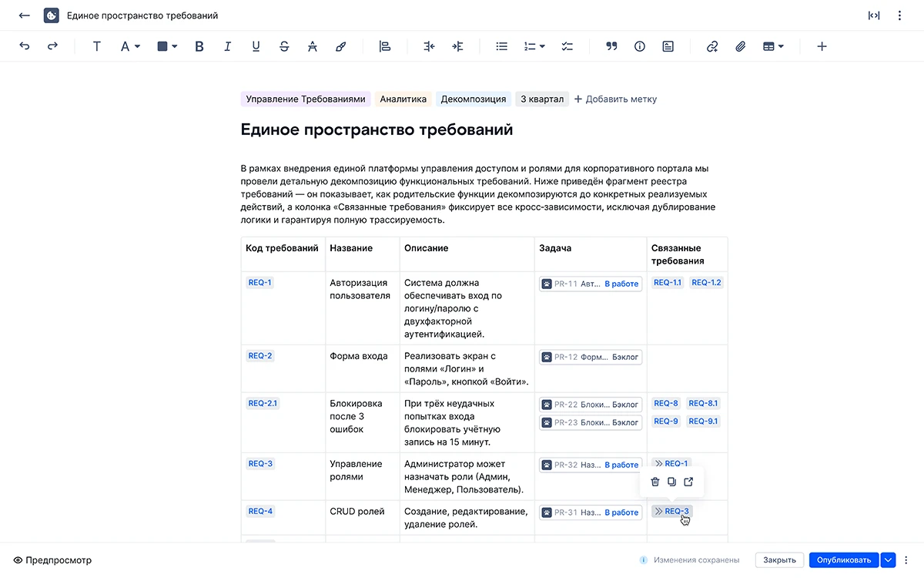Click the Опубликовать button
This screenshot has width=924, height=578.
(844, 560)
